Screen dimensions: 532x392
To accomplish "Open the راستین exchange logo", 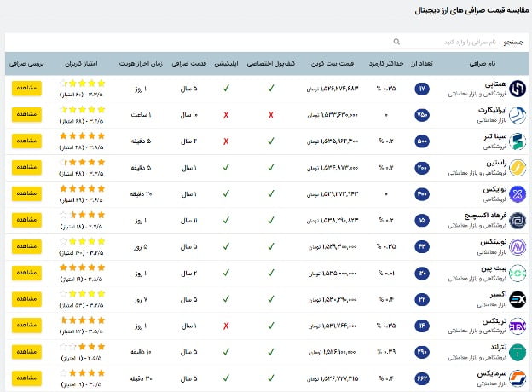I will (518, 168).
